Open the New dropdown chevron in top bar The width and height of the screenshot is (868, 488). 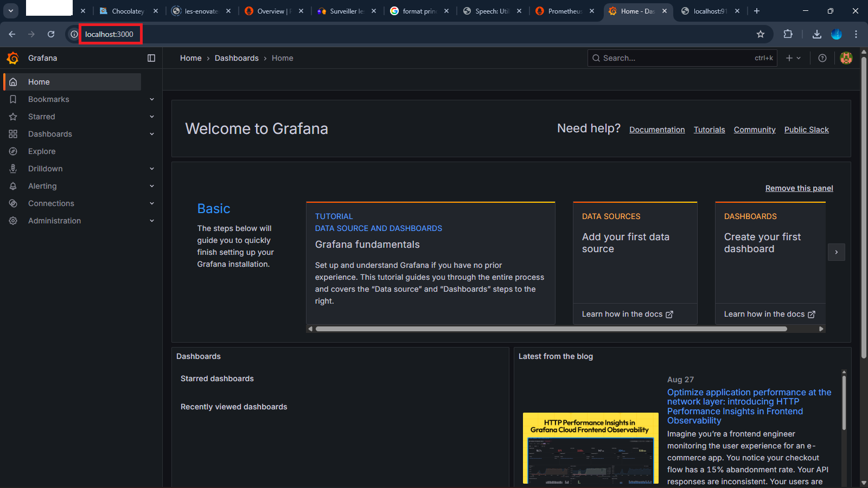(799, 58)
